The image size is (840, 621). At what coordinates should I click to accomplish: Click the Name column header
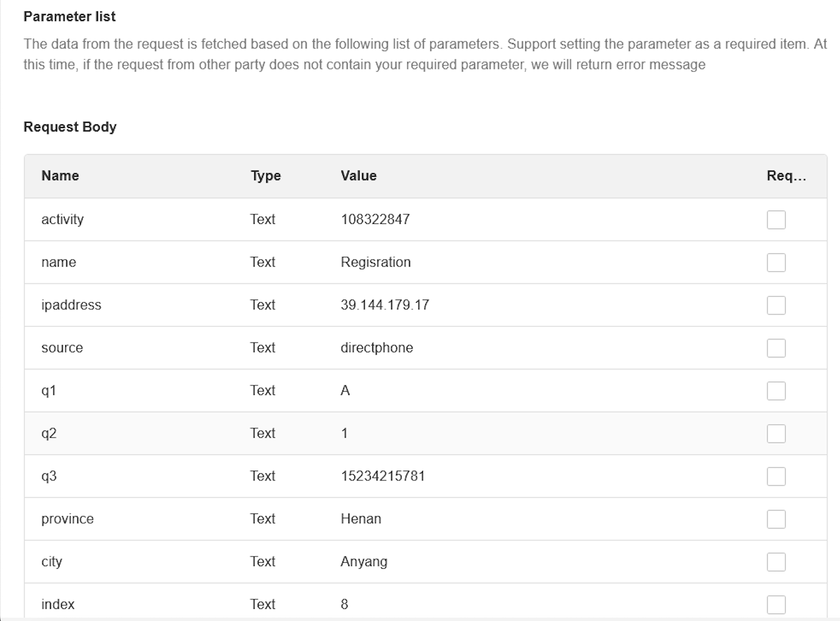pyautogui.click(x=60, y=175)
